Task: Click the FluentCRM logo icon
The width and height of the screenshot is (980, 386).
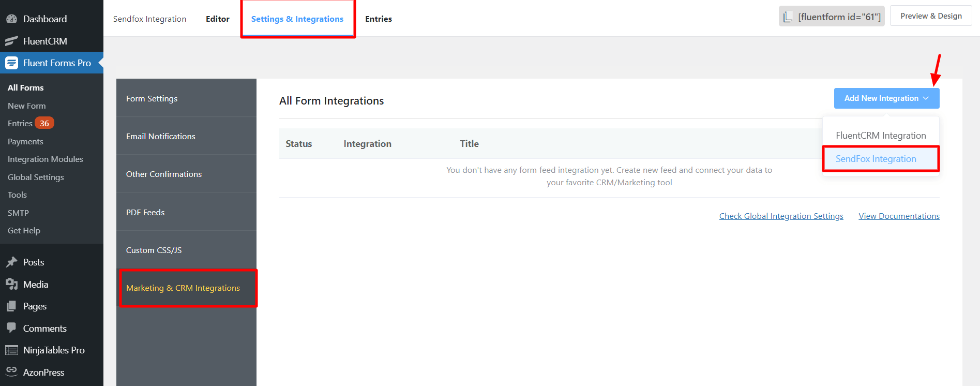Action: click(x=11, y=41)
